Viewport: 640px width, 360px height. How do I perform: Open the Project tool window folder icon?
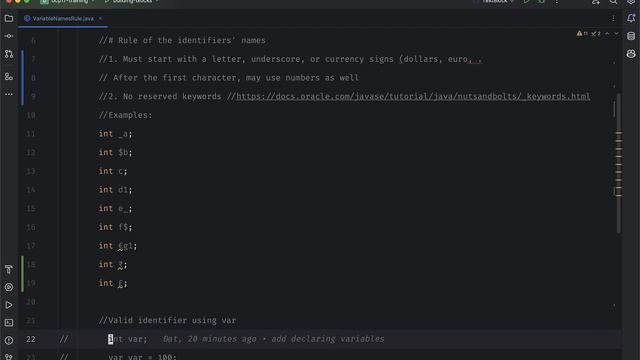coord(9,18)
